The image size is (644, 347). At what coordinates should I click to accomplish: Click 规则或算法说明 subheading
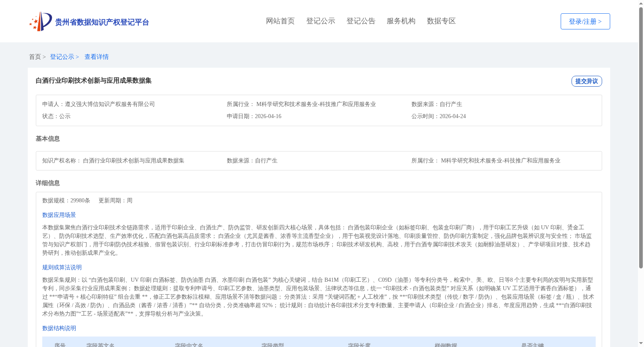coord(62,267)
